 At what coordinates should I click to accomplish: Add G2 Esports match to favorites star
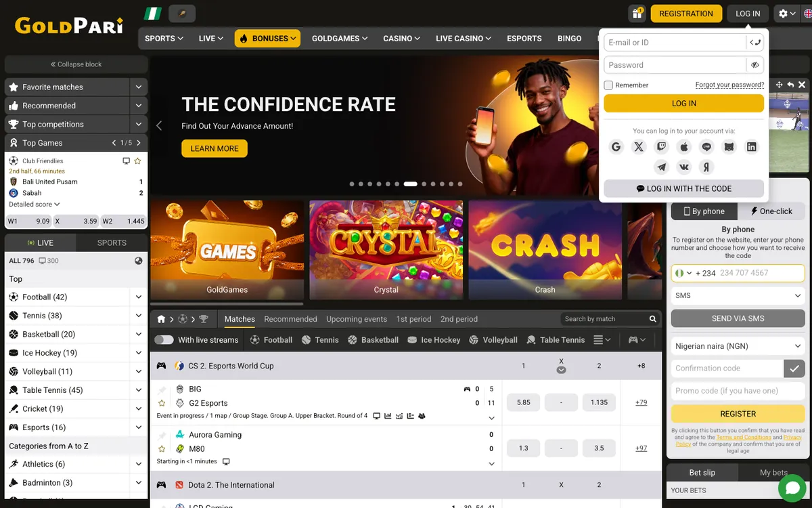point(162,403)
